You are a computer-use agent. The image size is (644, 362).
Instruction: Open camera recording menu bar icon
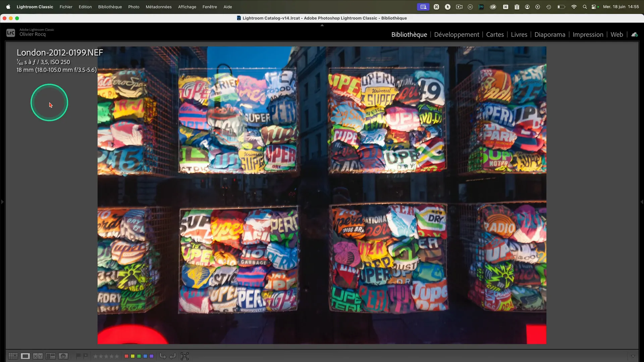459,7
